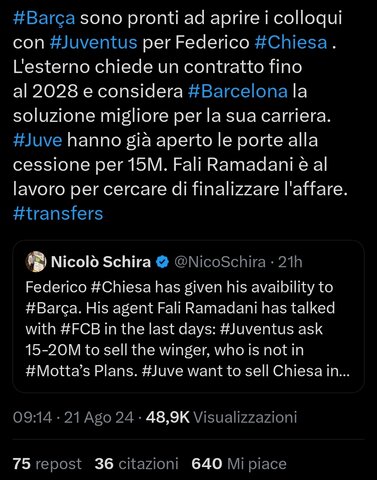This screenshot has height=480, width=377.
Task: Click the @NicoSchira handle
Action: point(220,262)
